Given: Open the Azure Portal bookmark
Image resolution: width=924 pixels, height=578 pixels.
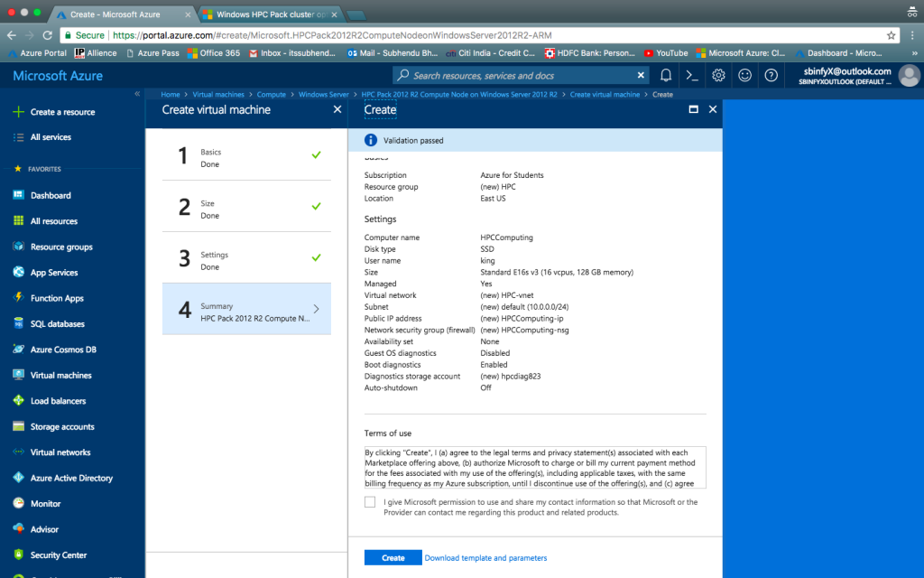Looking at the screenshot, I should pos(37,53).
